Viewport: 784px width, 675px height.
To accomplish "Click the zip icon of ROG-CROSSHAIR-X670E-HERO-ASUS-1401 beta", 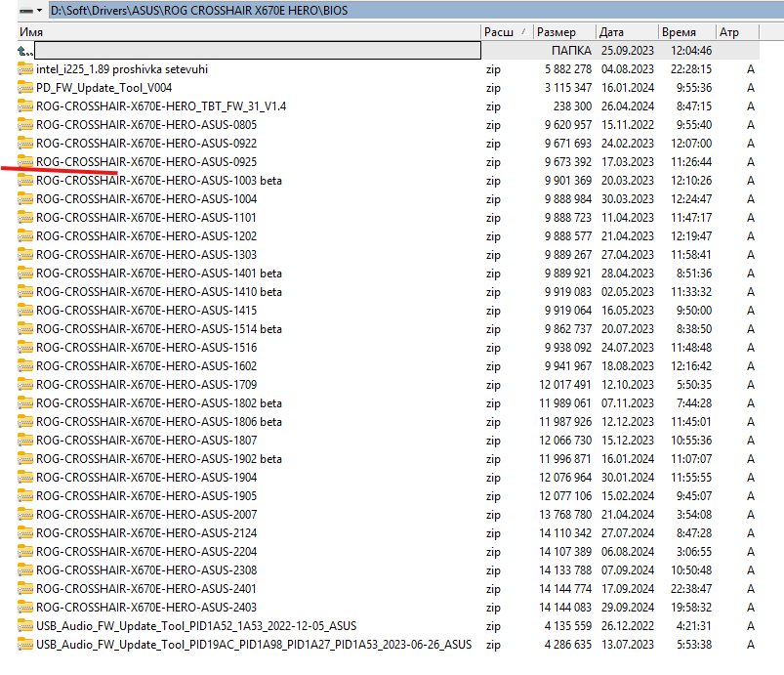I will (25, 274).
